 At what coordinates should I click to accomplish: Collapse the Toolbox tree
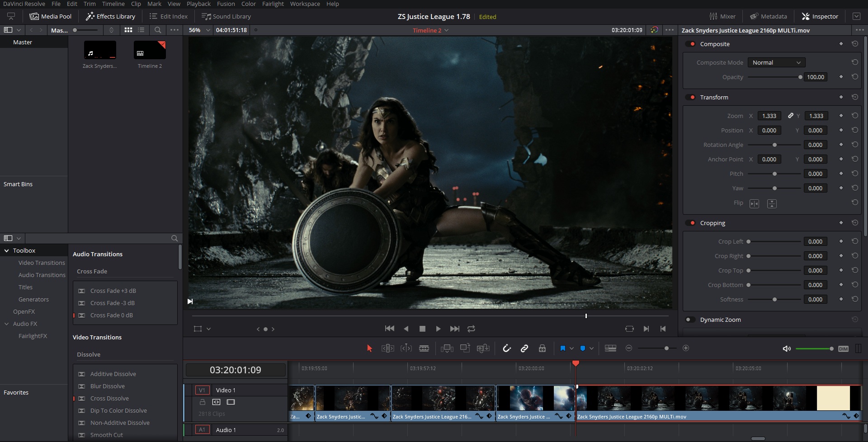pos(7,250)
